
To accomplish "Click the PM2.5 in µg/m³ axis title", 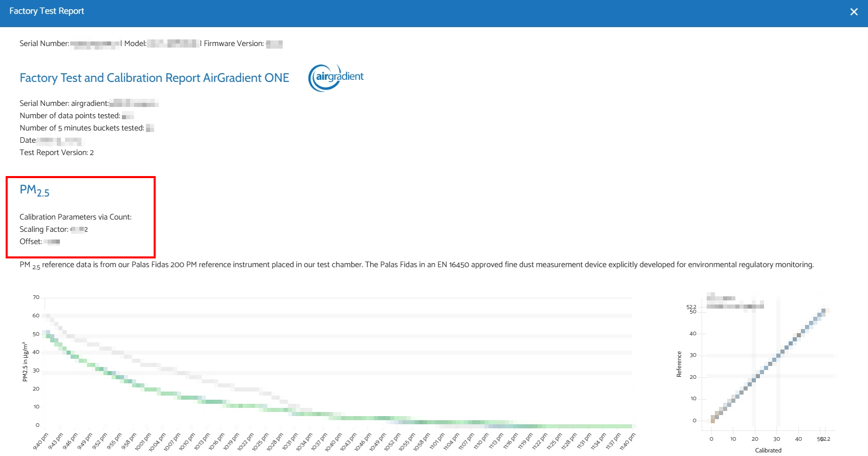I will click(25, 362).
